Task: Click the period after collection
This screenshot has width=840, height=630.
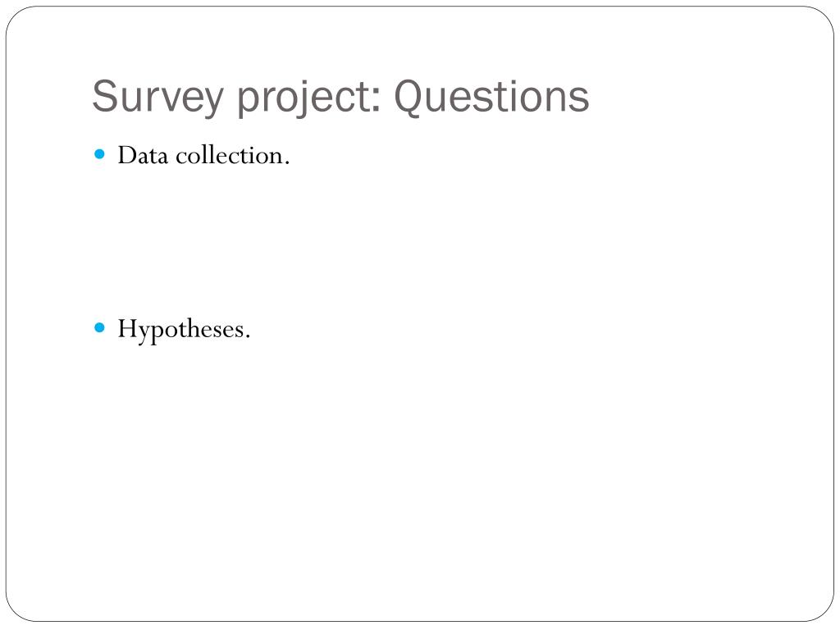Action: (x=286, y=163)
